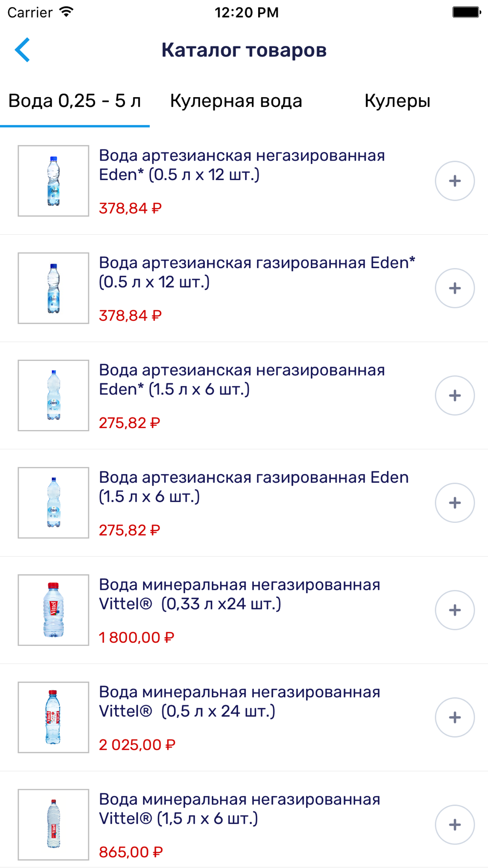488x868 pixels.
Task: Add sparkling Eden 1.5 л x 6 pack
Action: tap(454, 503)
